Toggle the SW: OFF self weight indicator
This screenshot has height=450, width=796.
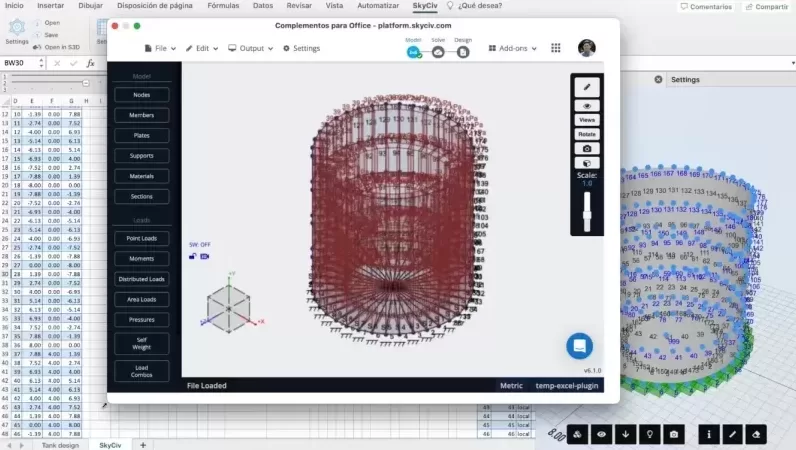pos(200,244)
